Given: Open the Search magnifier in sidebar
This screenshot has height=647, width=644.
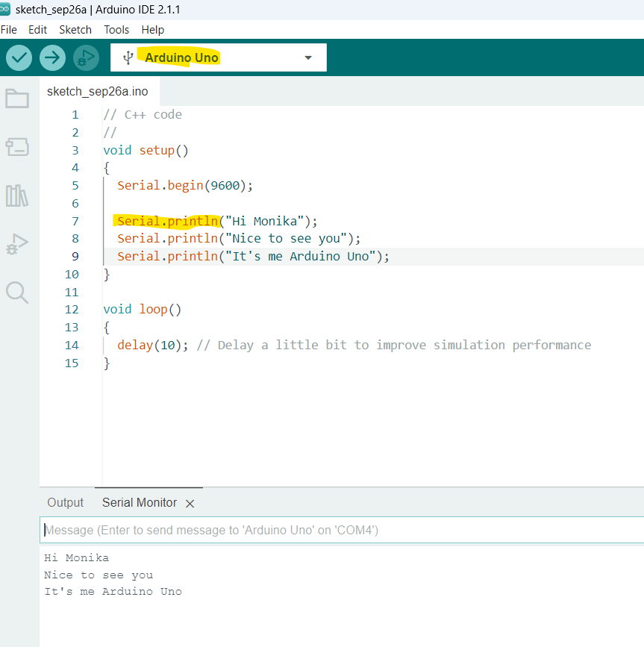Looking at the screenshot, I should [17, 293].
